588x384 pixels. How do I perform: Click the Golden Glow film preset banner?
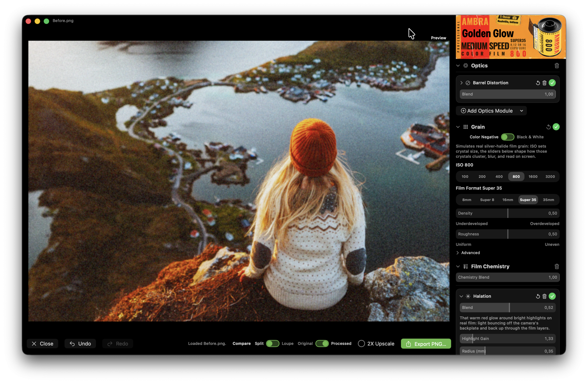pyautogui.click(x=510, y=37)
